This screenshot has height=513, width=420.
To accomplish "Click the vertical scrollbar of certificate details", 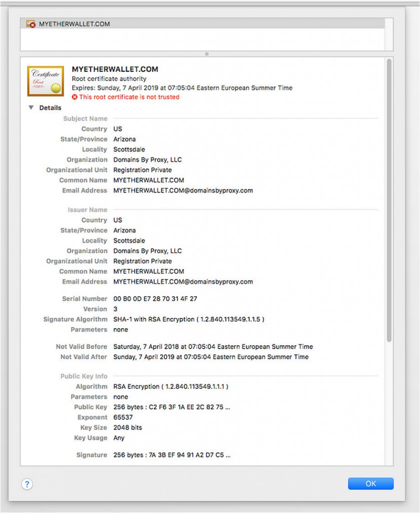I will tap(388, 200).
